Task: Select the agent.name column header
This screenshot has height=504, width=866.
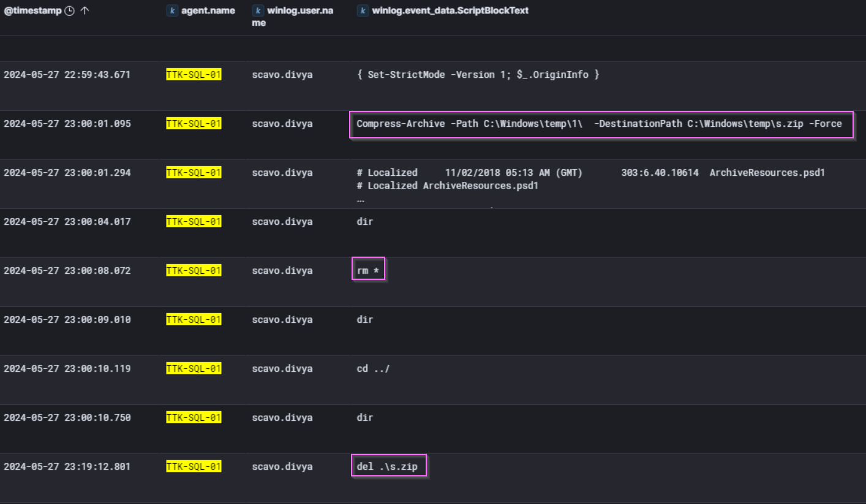Action: [x=208, y=11]
